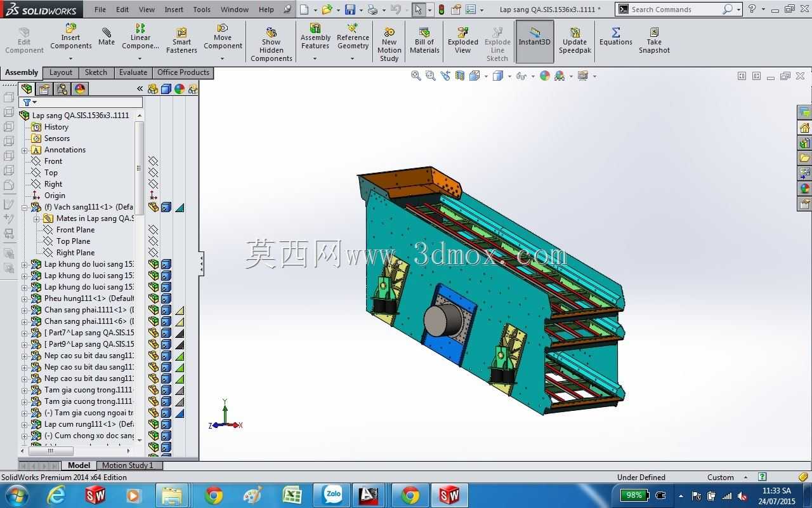Open the Insert Components dropdown arrow
Screen dimensions: 812x508
[x=70, y=58]
